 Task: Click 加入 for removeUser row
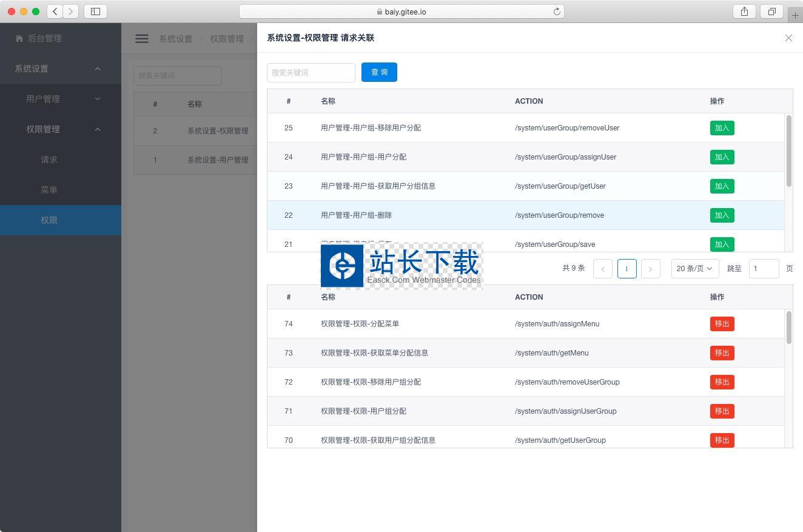(x=722, y=128)
